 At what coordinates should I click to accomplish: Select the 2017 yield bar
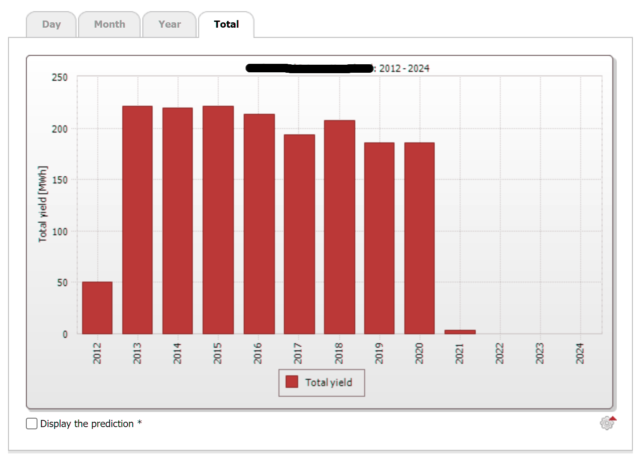point(299,234)
